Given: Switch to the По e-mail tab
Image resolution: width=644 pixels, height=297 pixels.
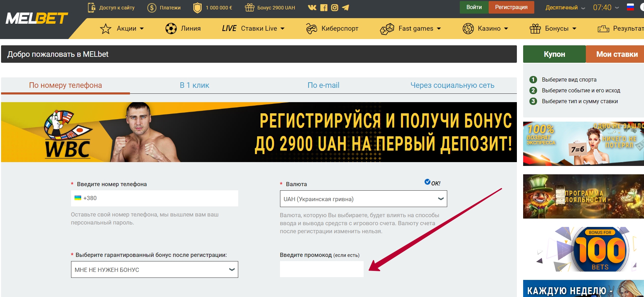Looking at the screenshot, I should tap(323, 85).
